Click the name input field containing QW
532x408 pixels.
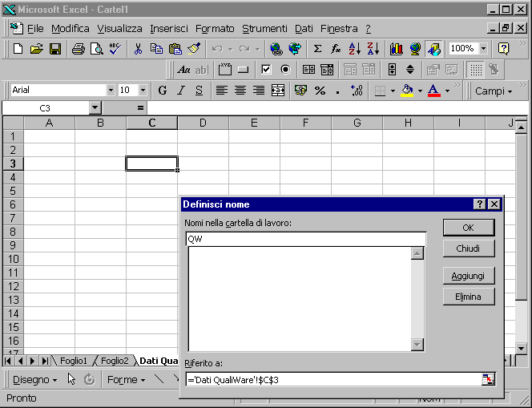pos(304,238)
